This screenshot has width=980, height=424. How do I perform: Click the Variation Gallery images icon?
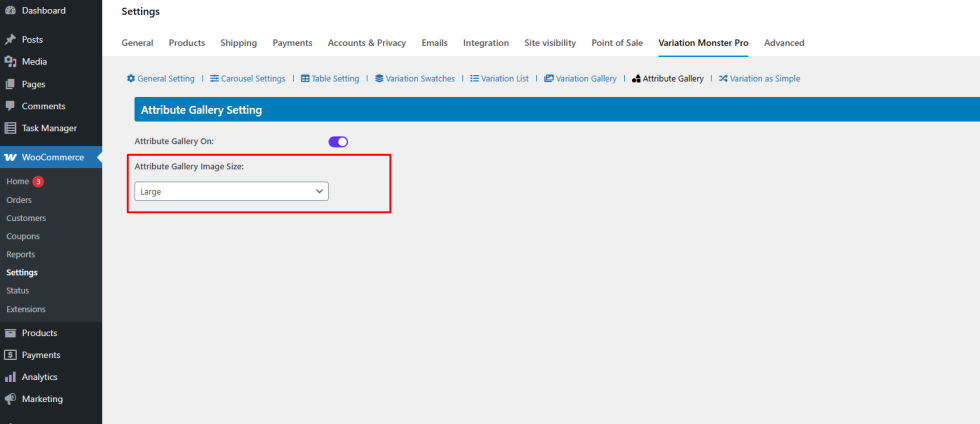click(x=549, y=78)
